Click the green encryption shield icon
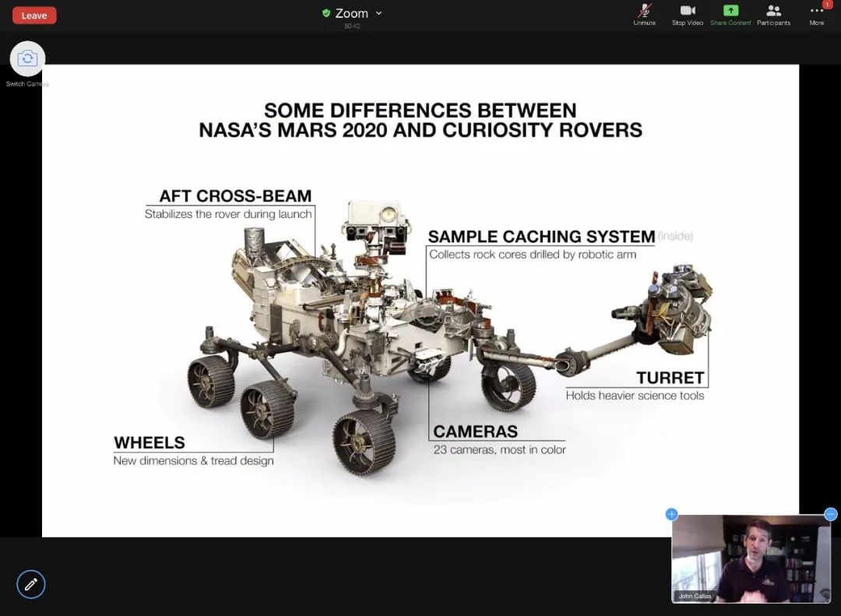Image resolution: width=841 pixels, height=616 pixels. point(326,13)
